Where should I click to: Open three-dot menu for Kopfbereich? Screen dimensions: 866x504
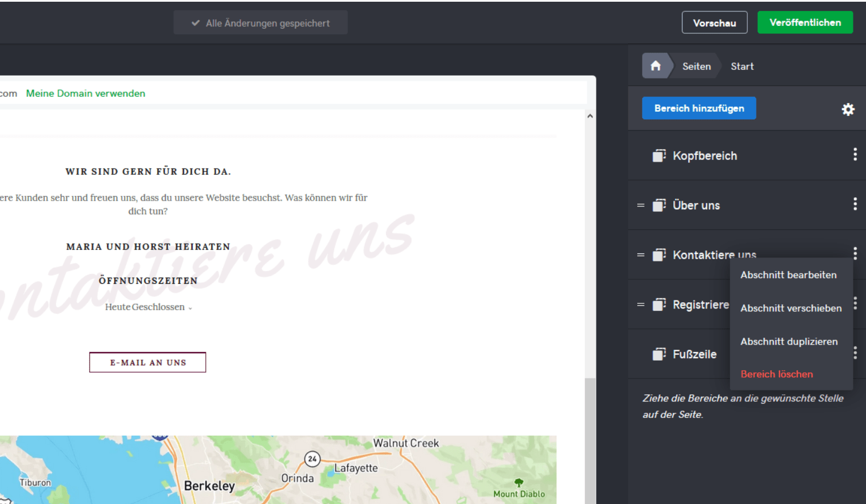[x=855, y=154]
